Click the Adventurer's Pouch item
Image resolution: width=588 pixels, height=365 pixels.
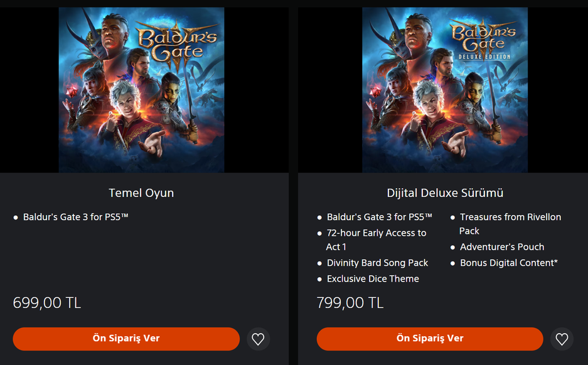point(502,247)
